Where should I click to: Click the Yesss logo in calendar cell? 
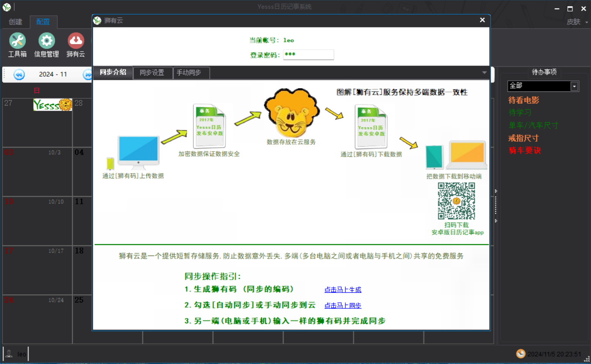pyautogui.click(x=53, y=105)
